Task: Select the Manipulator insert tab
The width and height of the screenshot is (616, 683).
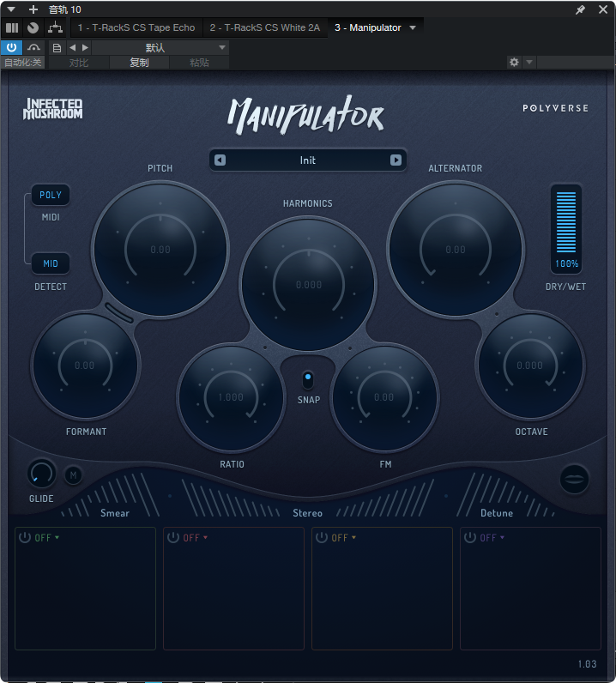Action: click(x=368, y=27)
